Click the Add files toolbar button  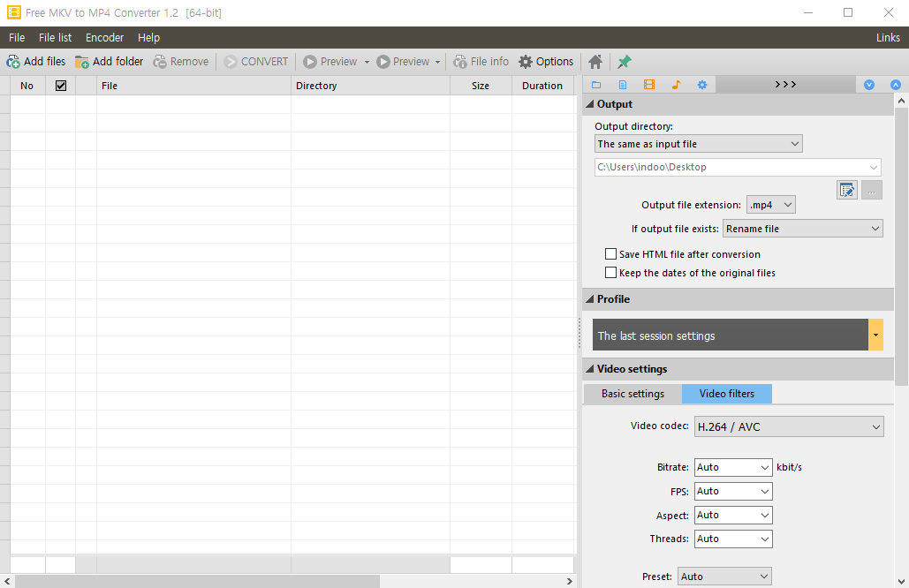36,62
